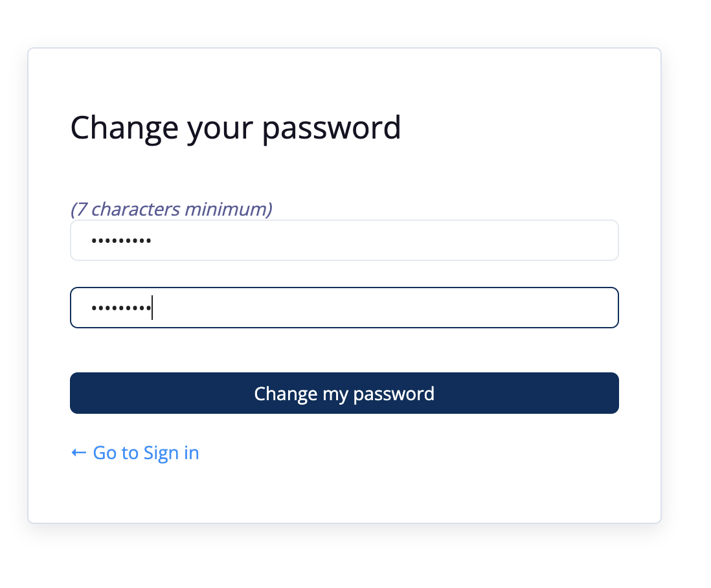Image resolution: width=711 pixels, height=588 pixels.
Task: Click the (7 characters minimum) hint text
Action: coord(172,209)
